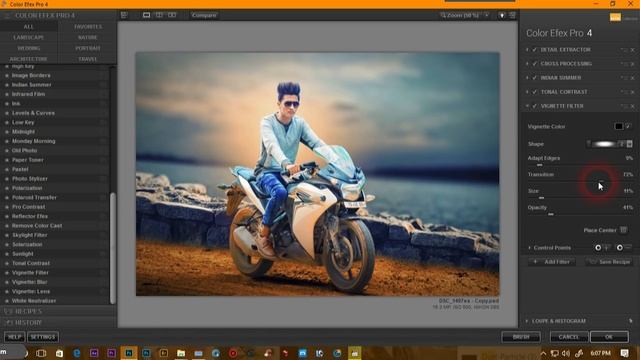Image resolution: width=640 pixels, height=360 pixels.
Task: Open the Vignette Color black swatch
Action: (619, 126)
